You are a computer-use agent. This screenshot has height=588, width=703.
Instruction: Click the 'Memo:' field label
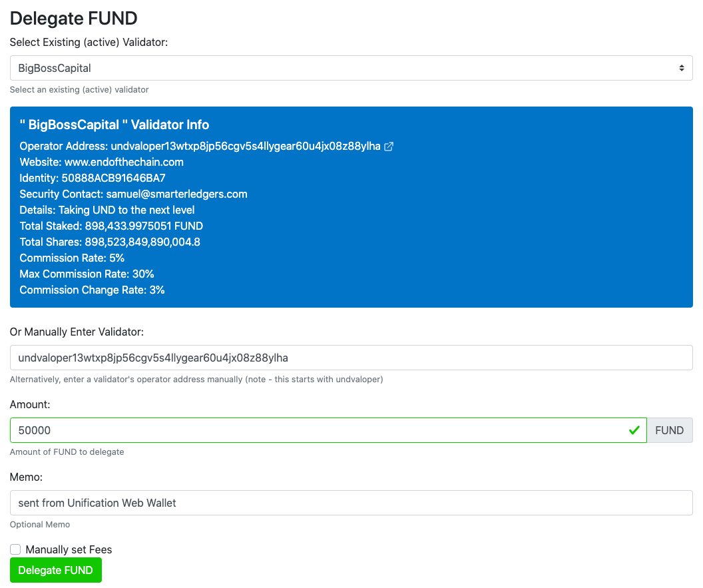click(26, 477)
